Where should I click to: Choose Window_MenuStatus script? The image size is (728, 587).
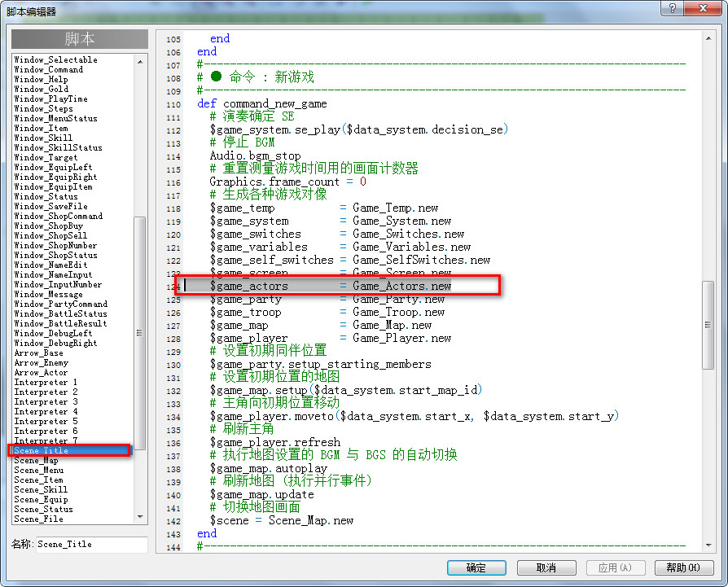tap(55, 118)
